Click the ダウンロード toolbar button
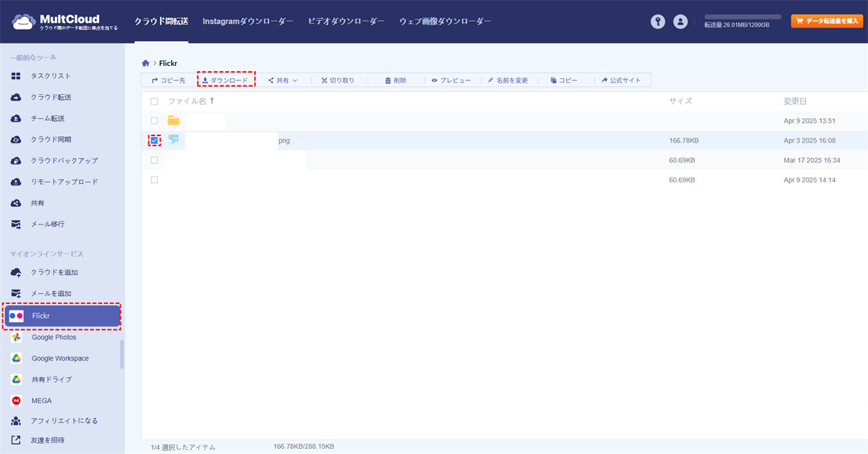The height and width of the screenshot is (454, 868). 226,80
